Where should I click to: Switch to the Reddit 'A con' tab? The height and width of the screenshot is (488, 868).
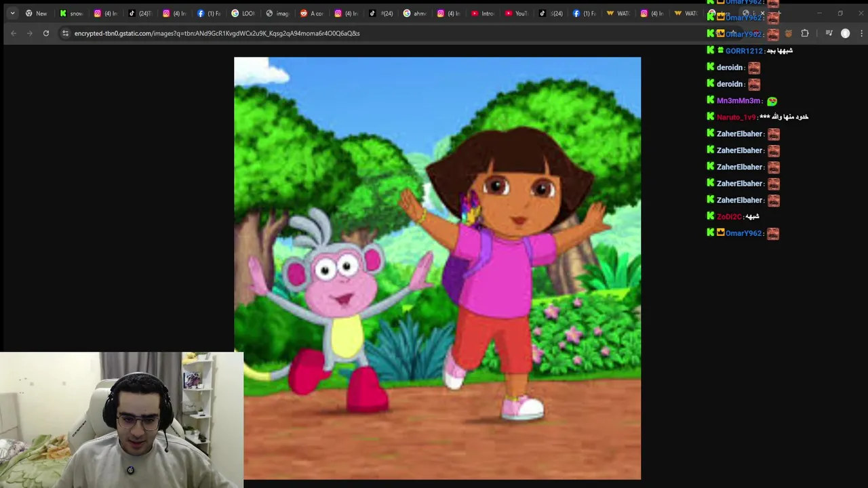pos(312,14)
